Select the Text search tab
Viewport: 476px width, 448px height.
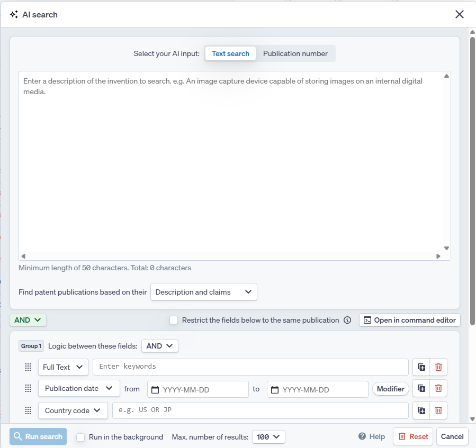(230, 53)
